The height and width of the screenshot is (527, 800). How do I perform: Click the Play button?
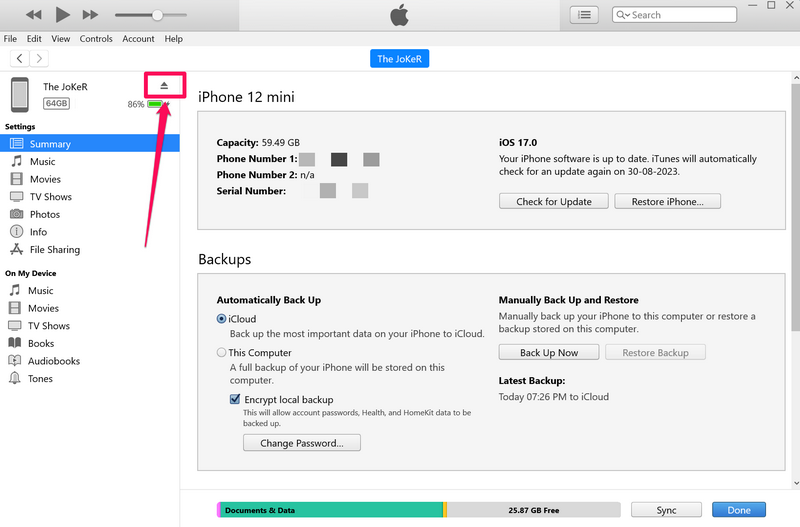[62, 15]
